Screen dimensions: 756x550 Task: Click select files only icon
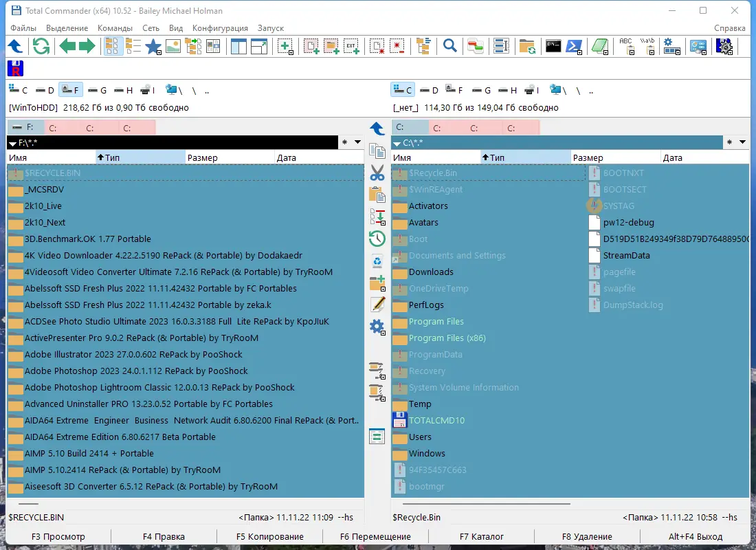[x=311, y=47]
